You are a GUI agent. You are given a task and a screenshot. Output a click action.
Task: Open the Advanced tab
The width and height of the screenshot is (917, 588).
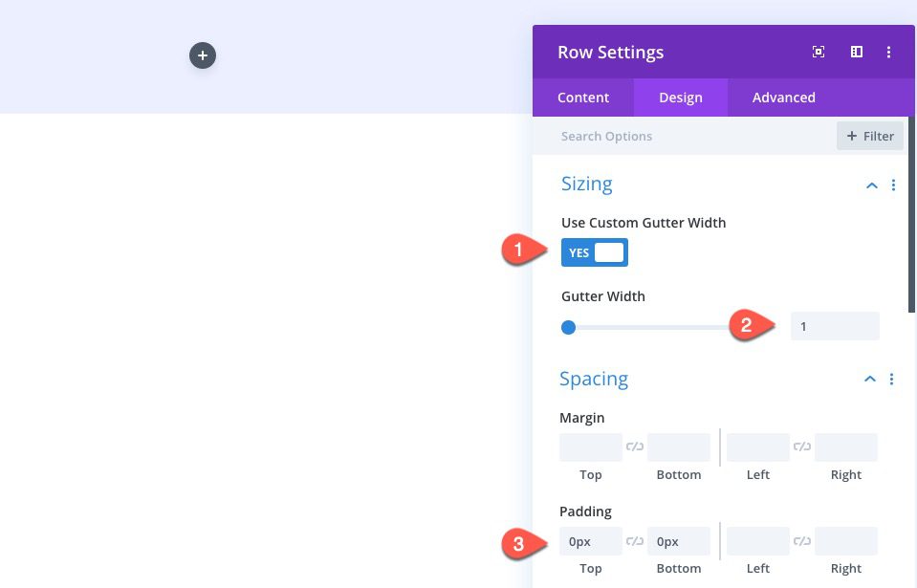pyautogui.click(x=783, y=97)
